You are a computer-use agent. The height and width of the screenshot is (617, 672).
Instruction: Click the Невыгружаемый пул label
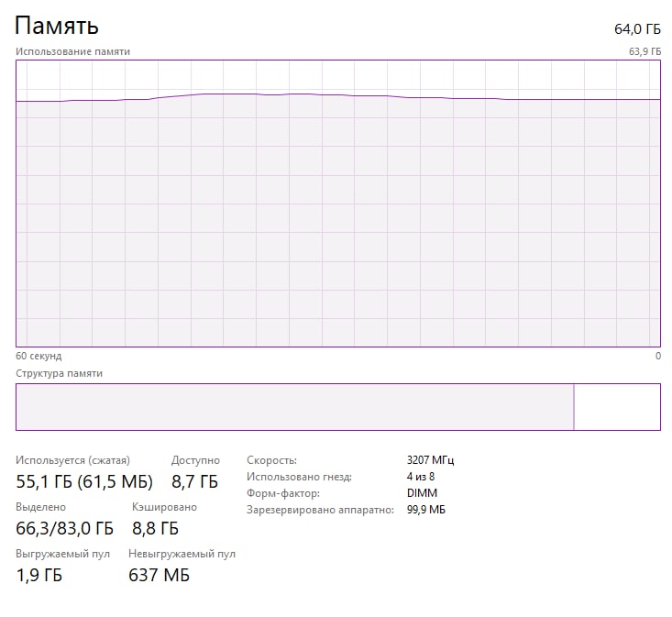click(x=182, y=554)
